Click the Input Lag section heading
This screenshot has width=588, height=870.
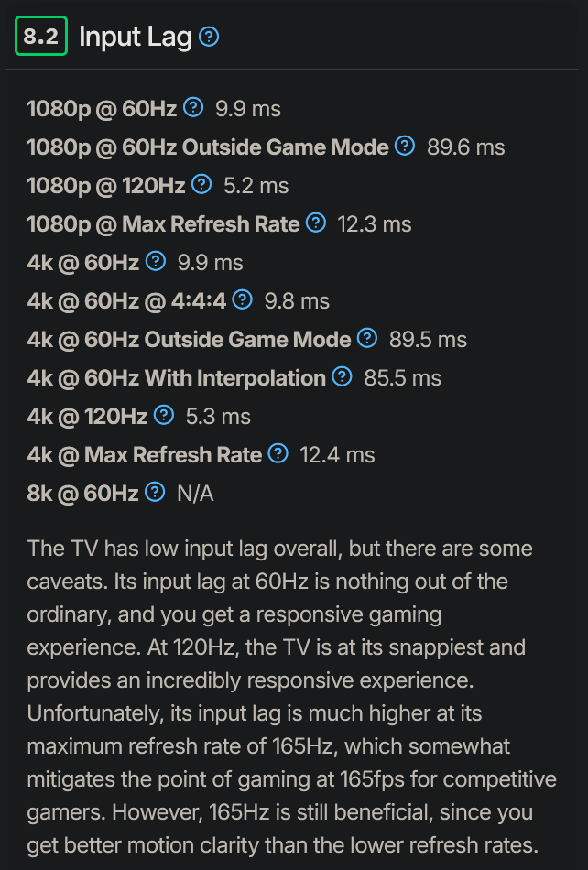[x=132, y=38]
